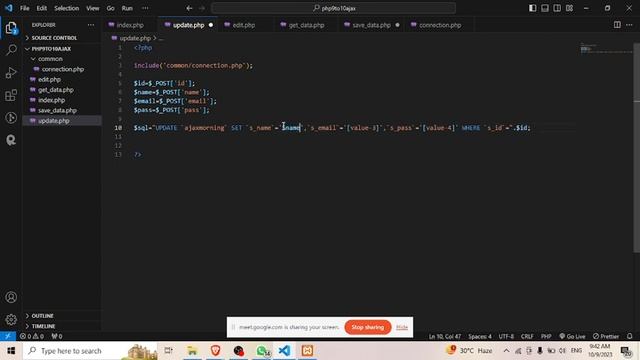Click the Windows taskbar search box
The height and width of the screenshot is (360, 640).
pyautogui.click(x=90, y=351)
